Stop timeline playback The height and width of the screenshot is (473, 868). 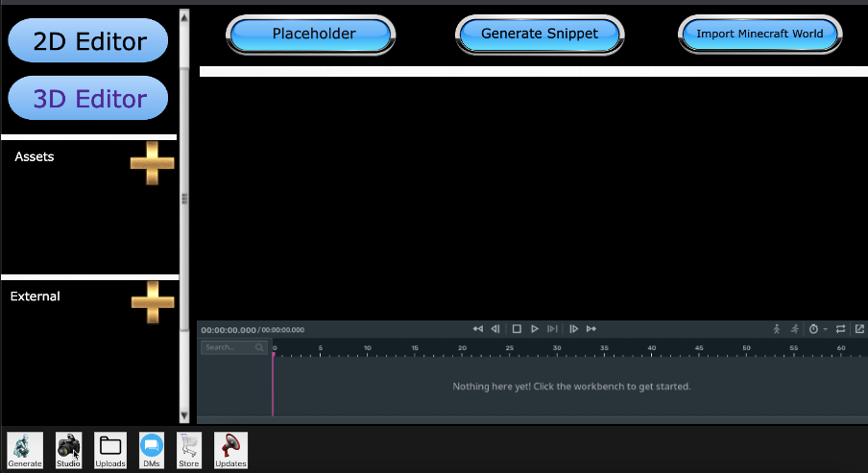point(517,329)
